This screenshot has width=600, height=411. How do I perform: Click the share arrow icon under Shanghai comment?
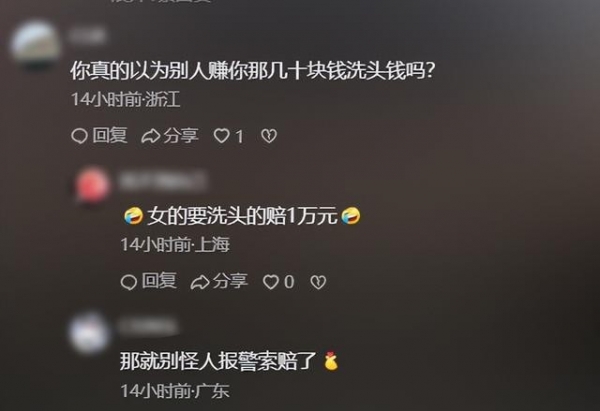tap(200, 282)
